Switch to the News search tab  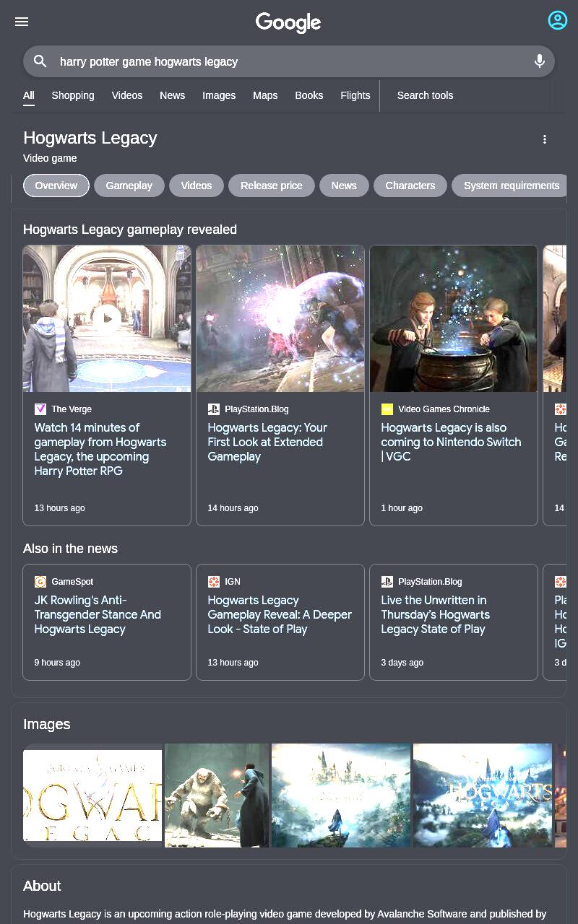pos(173,95)
